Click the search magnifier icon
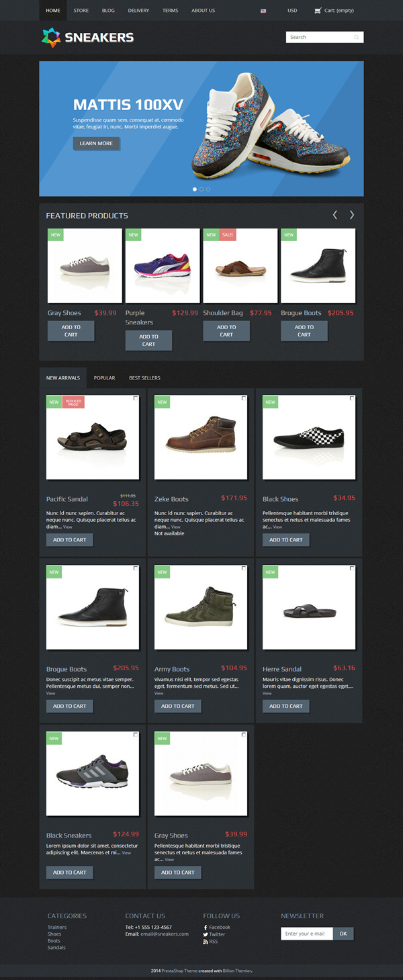The height and width of the screenshot is (980, 403). (x=357, y=38)
